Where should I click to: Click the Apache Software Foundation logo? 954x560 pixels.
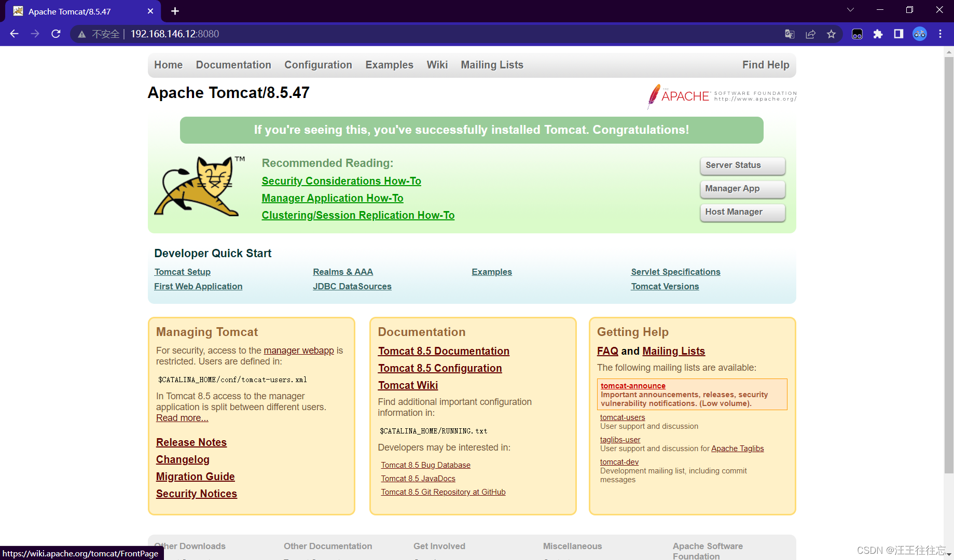pyautogui.click(x=722, y=96)
